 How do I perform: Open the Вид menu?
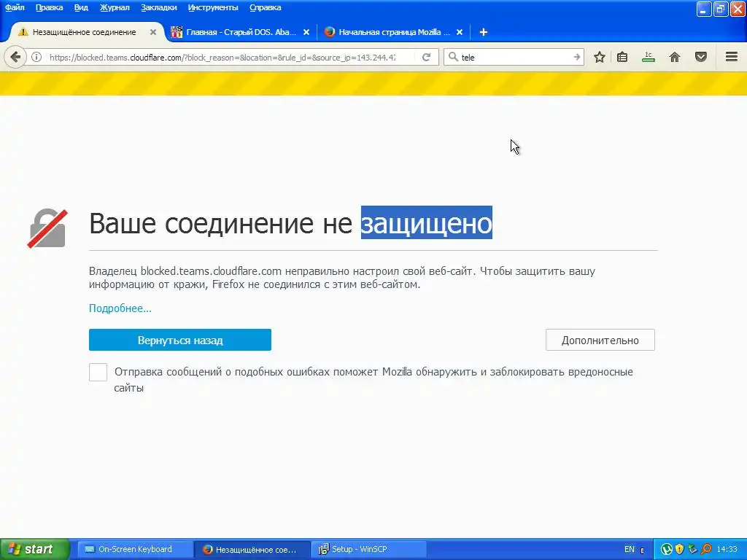81,7
